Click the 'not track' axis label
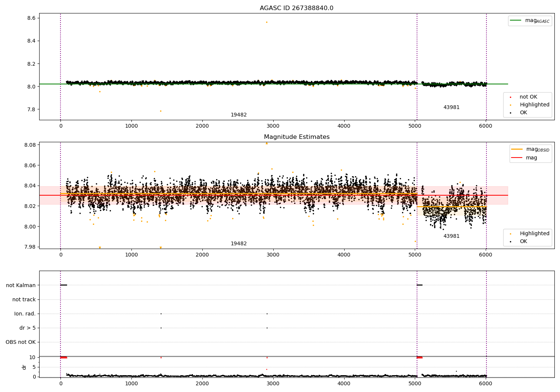 (x=24, y=299)
